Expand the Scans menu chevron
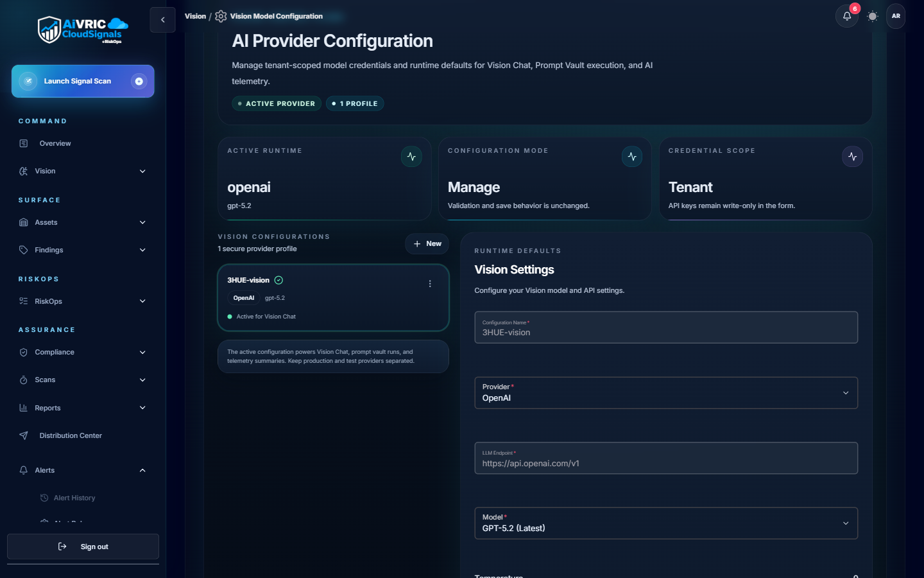924x578 pixels. 142,380
